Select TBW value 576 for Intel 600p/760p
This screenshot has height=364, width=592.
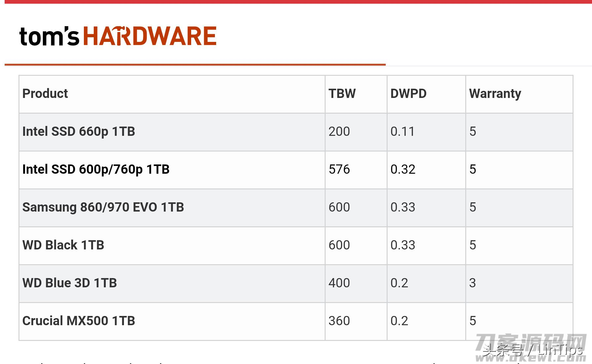(339, 169)
